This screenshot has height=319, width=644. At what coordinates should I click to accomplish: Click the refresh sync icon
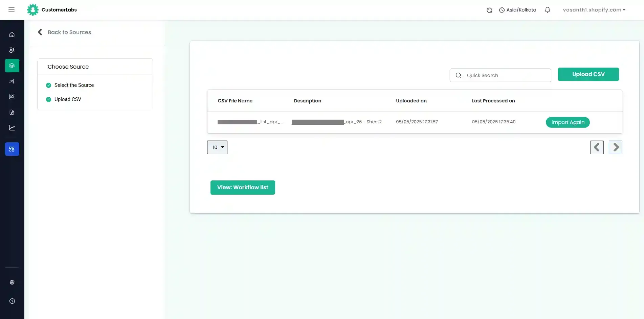click(489, 10)
